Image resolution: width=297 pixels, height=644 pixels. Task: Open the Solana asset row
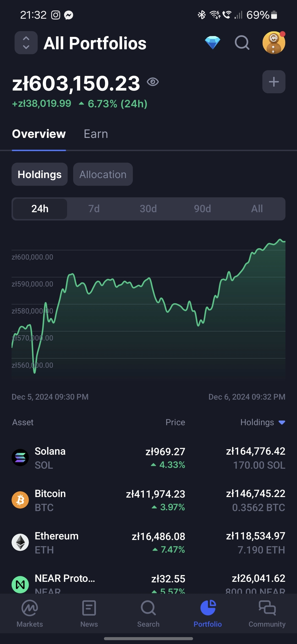point(148,458)
